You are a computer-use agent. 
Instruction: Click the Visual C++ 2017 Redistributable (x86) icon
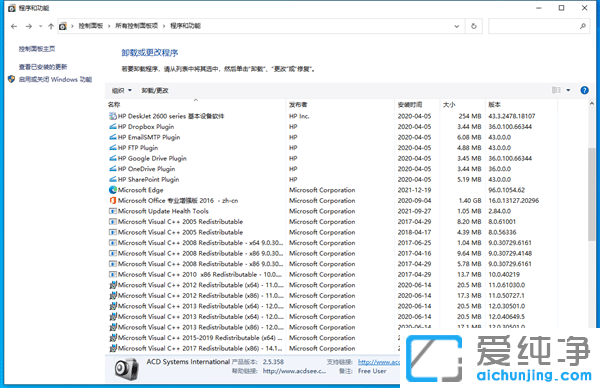click(x=113, y=348)
